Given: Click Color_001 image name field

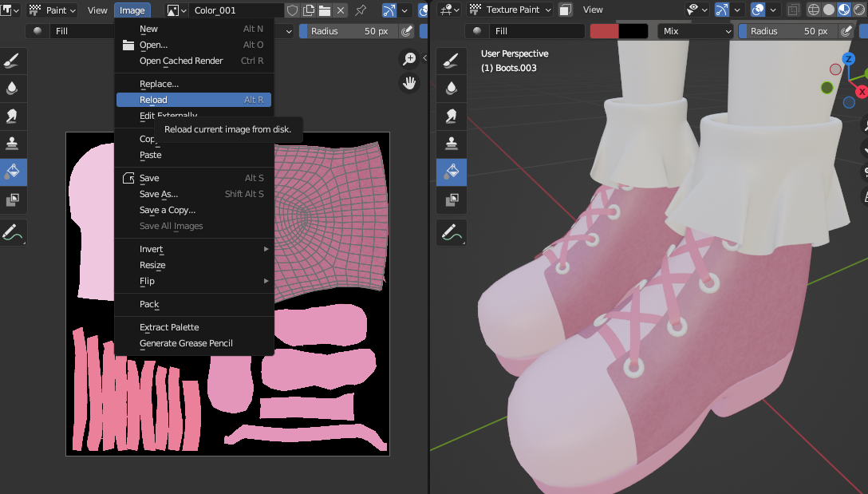Looking at the screenshot, I should (x=237, y=10).
